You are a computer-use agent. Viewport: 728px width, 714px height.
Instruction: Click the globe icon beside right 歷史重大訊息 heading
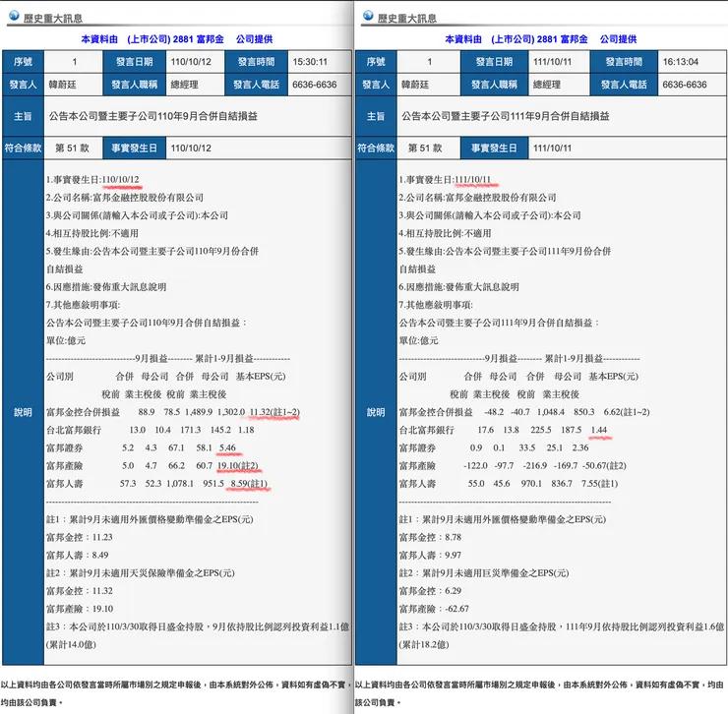pos(368,16)
